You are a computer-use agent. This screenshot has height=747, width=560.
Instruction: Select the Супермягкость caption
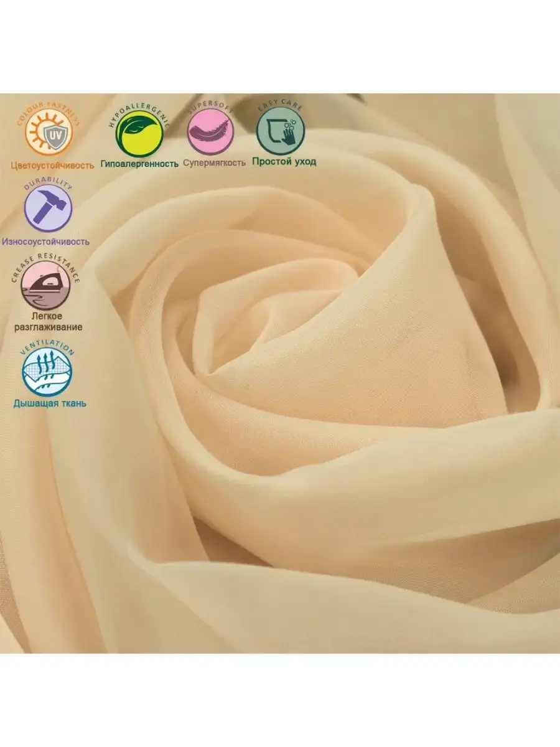[x=215, y=162]
